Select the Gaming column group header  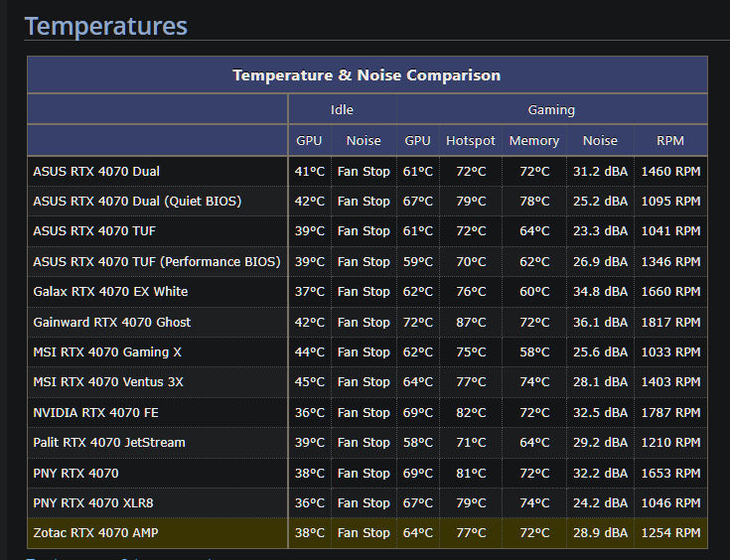(551, 110)
